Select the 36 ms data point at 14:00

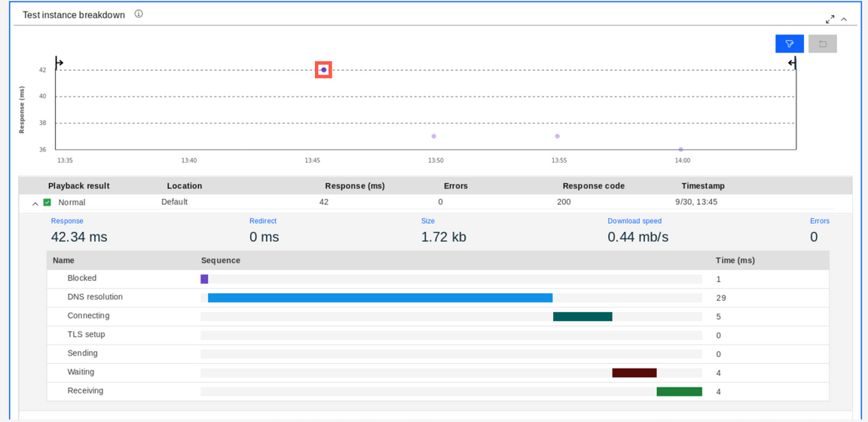coord(681,149)
